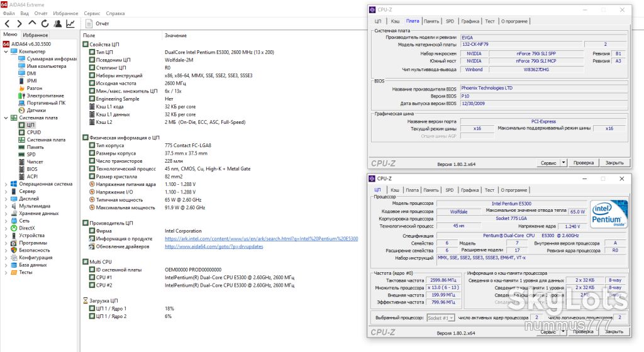This screenshot has height=352, width=644.
Task: Expand the Мультимедиа tree node
Action: tap(6, 206)
